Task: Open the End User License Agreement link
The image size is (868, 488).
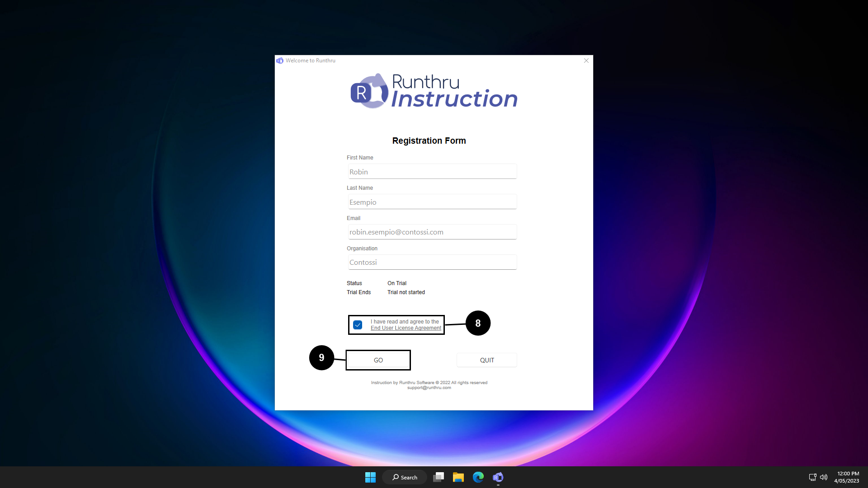Action: point(406,328)
